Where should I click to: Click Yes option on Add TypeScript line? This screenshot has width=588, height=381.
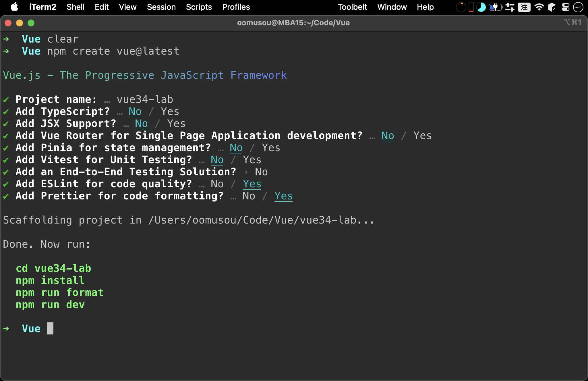pos(170,111)
